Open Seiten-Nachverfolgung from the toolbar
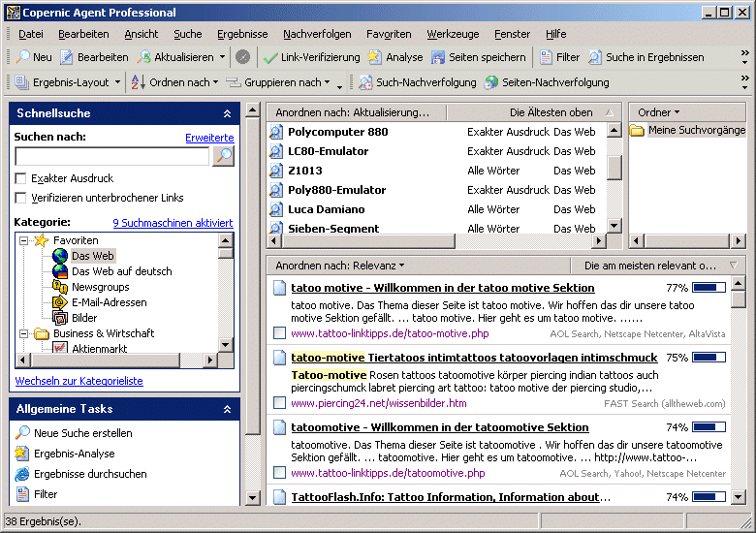Screen dimensions: 756x533 (x=547, y=82)
